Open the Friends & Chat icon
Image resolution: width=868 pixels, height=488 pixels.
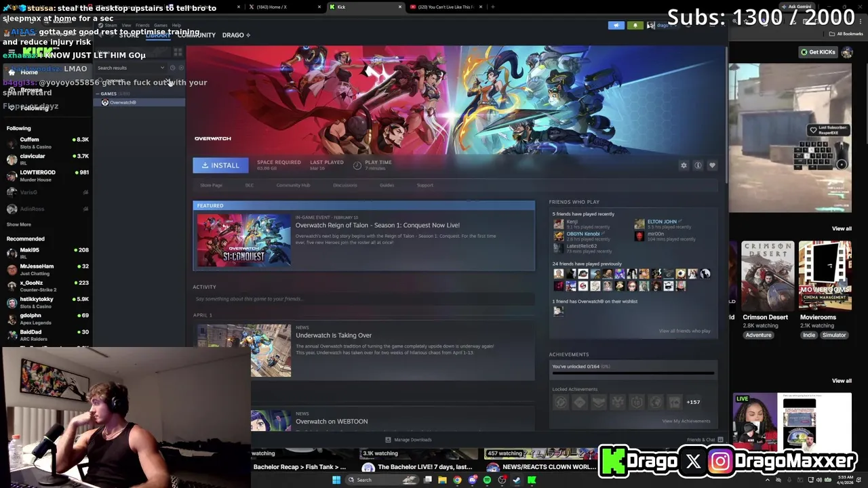pos(720,439)
